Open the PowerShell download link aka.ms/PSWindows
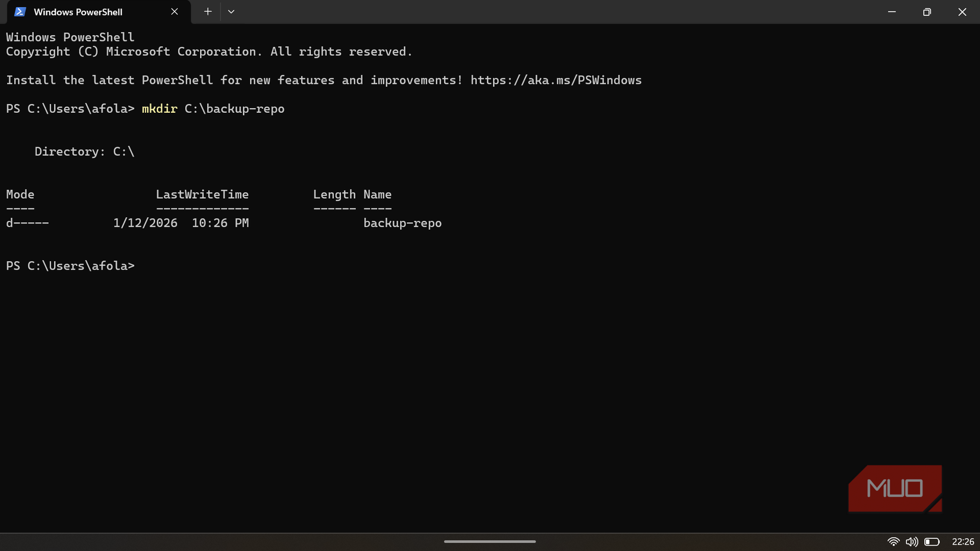The image size is (980, 551). (x=555, y=80)
